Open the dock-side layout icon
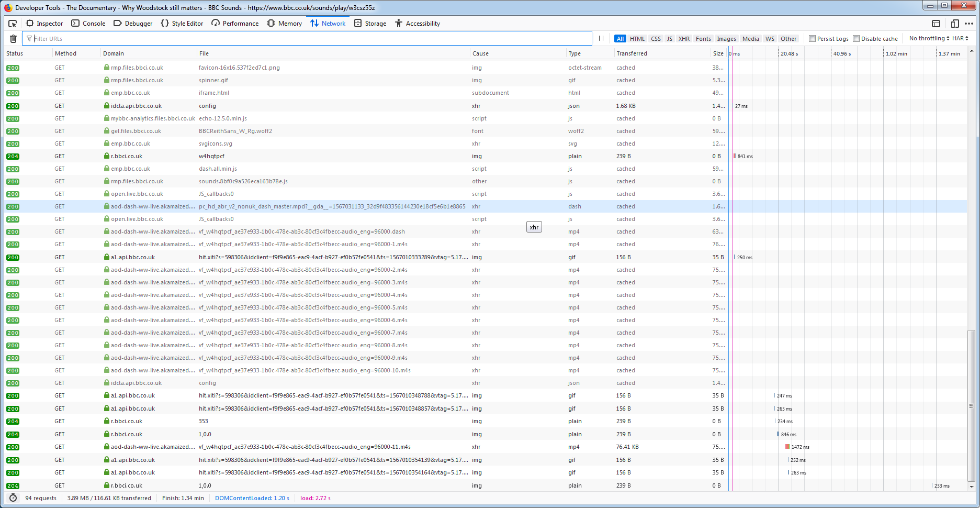Image resolution: width=980 pixels, height=508 pixels. [936, 24]
